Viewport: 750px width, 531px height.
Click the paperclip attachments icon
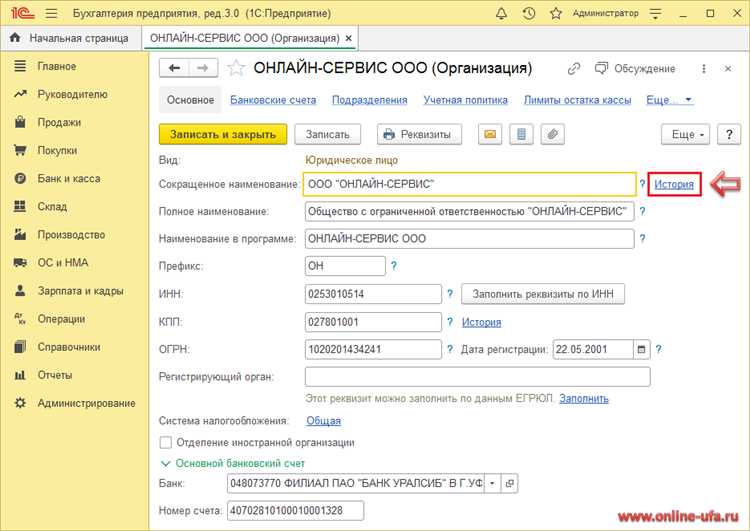[552, 134]
